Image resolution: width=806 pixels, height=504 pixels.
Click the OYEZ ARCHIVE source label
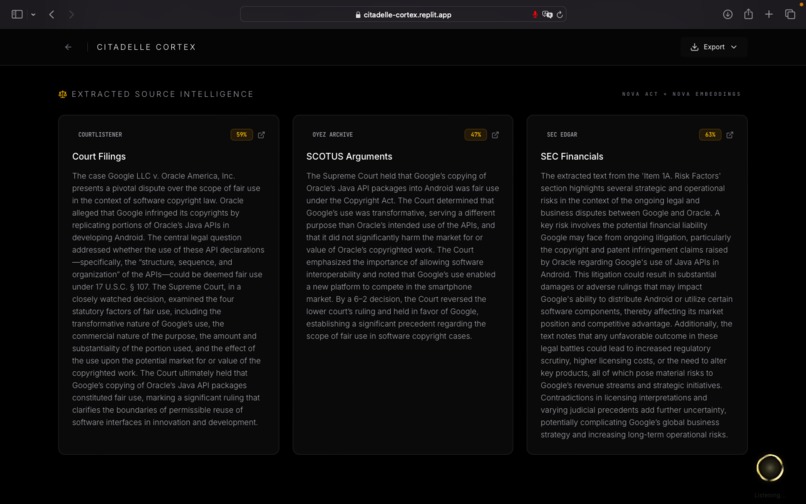[333, 135]
